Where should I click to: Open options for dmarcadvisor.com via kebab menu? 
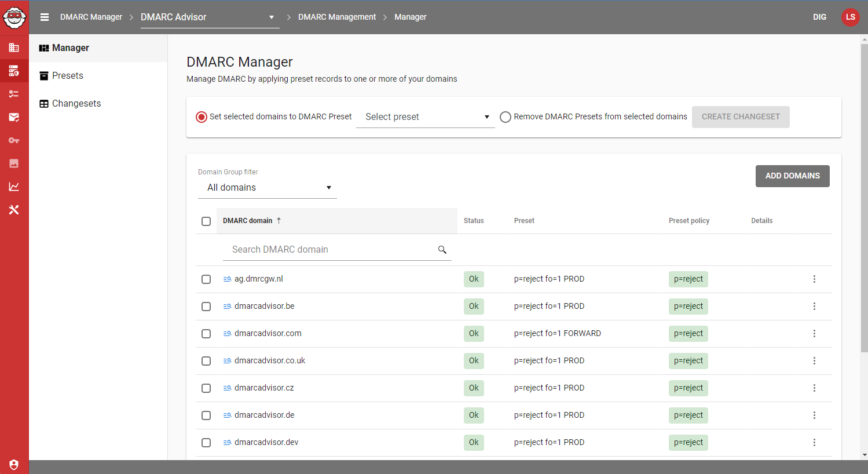(x=814, y=333)
